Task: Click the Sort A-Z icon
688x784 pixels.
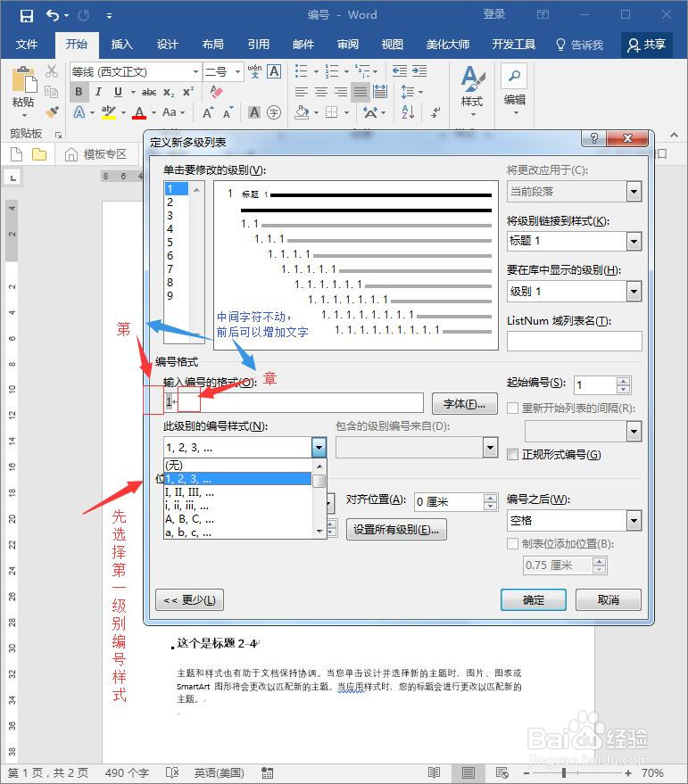Action: pyautogui.click(x=408, y=112)
